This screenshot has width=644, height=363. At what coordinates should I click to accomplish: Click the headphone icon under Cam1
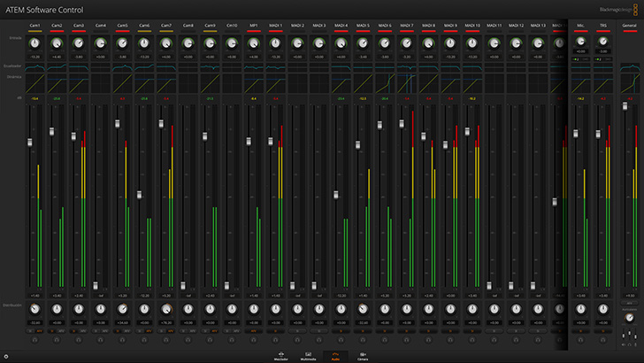(x=34, y=339)
